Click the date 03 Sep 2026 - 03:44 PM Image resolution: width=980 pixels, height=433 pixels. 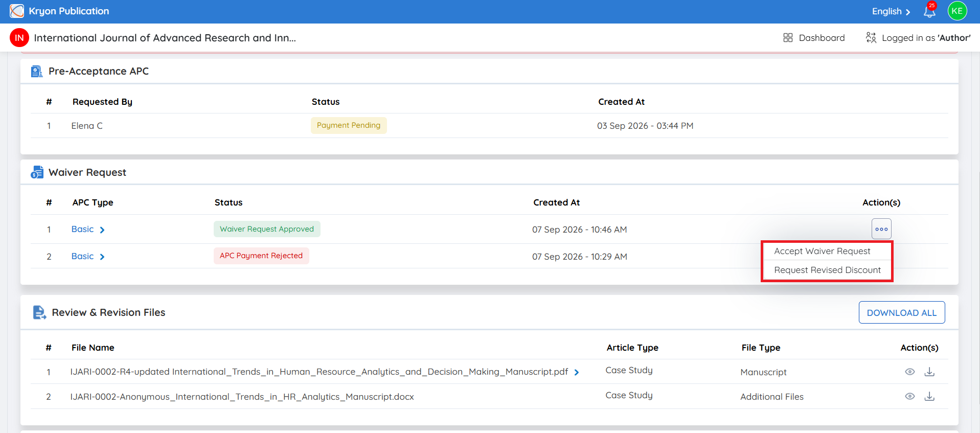(645, 126)
